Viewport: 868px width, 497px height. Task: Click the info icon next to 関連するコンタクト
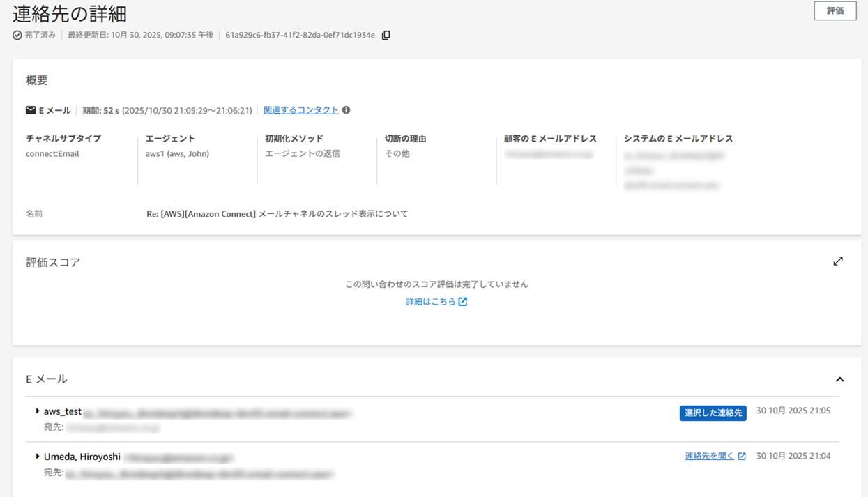[x=346, y=110]
